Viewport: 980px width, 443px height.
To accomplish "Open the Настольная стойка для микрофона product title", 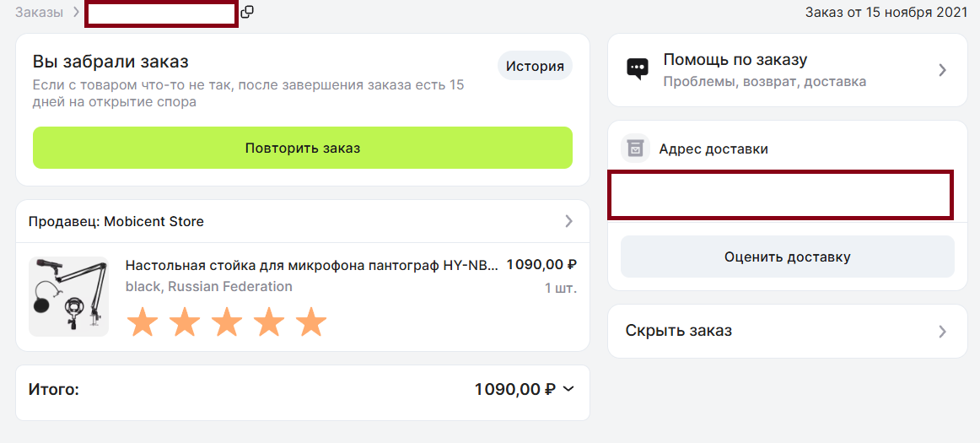I will point(312,265).
